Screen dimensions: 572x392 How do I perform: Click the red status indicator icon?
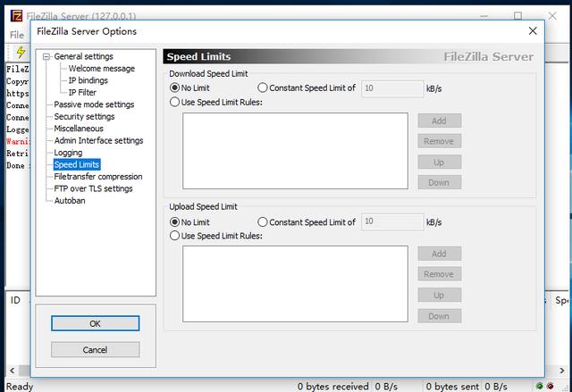(551, 386)
